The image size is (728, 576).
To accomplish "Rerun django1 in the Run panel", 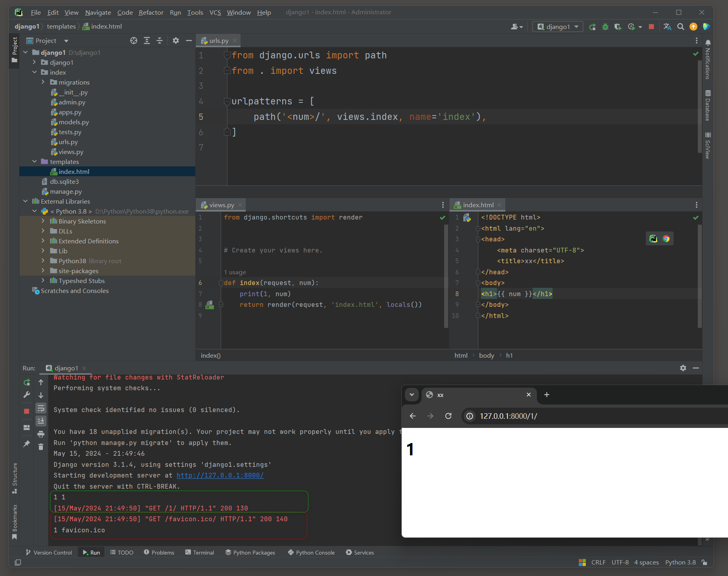I will point(27,382).
